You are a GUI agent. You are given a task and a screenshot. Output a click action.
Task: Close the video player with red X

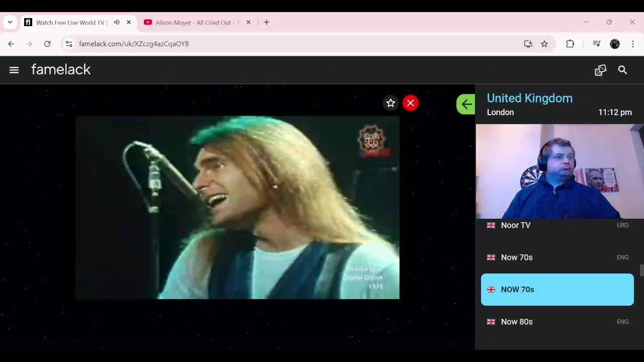pos(411,103)
